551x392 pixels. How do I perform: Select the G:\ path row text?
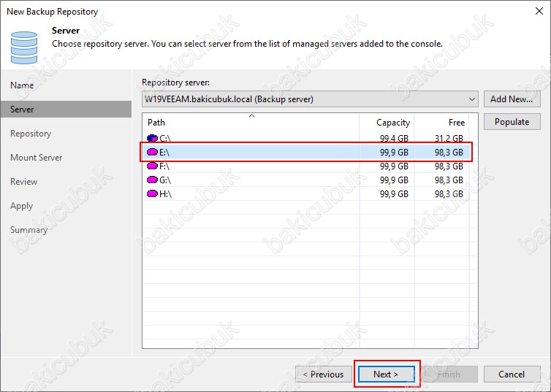pos(165,180)
